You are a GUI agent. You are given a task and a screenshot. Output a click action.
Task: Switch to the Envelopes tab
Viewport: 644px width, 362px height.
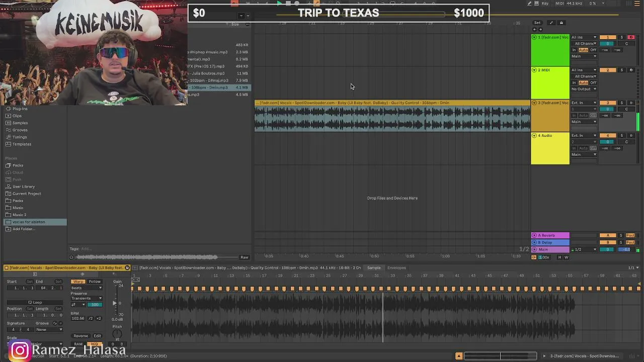click(x=396, y=267)
